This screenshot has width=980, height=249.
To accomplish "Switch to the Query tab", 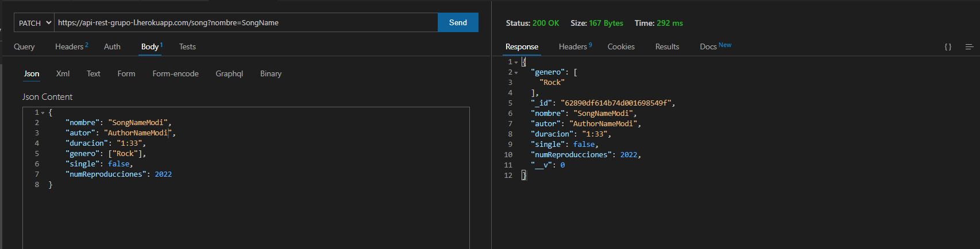I will coord(24,46).
